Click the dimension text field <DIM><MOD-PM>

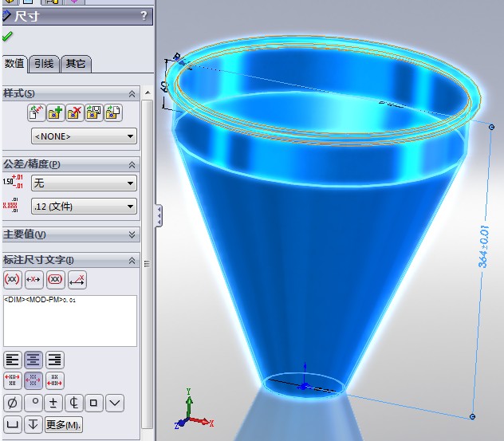(x=70, y=321)
